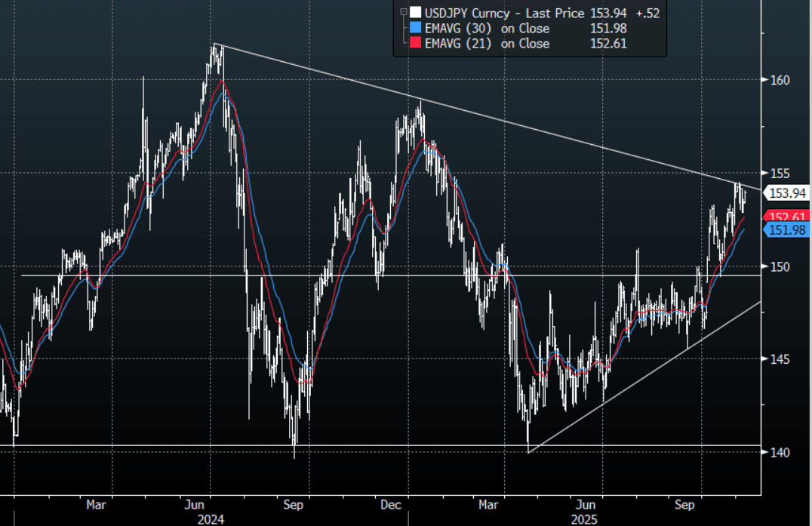
Task: Click the red EMAVG (21) color swatch
Action: [415, 43]
